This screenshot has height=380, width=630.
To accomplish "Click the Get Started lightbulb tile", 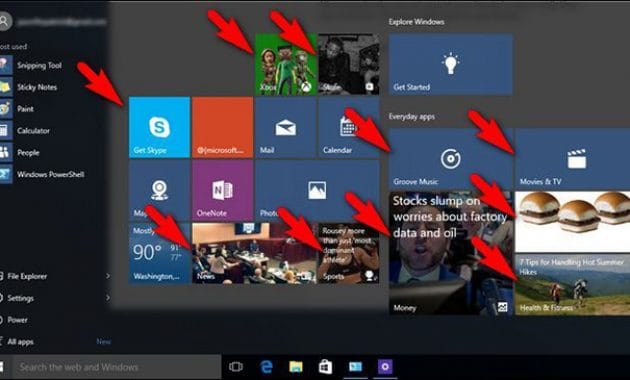I will pos(451,64).
